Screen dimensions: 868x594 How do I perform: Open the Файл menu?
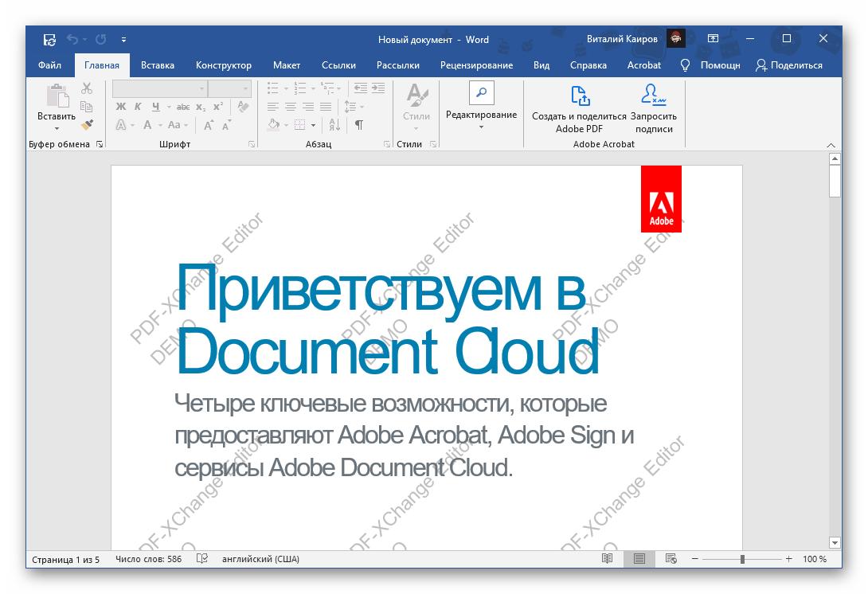point(49,65)
